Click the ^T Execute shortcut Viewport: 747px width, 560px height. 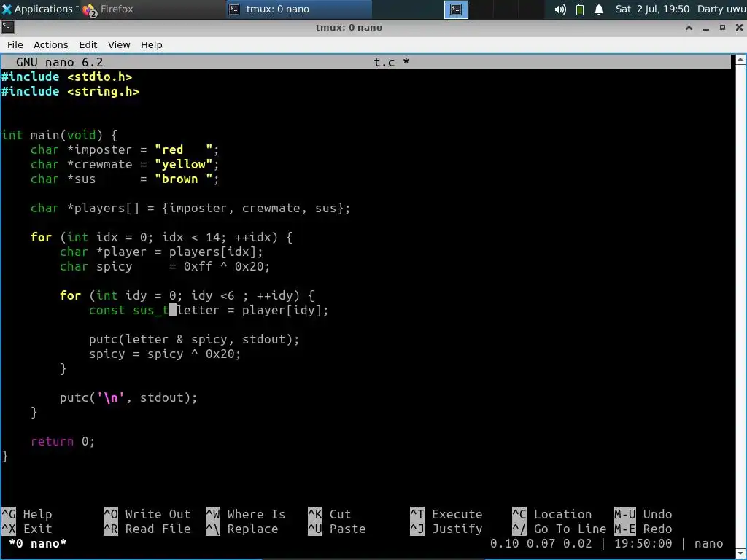coord(446,514)
